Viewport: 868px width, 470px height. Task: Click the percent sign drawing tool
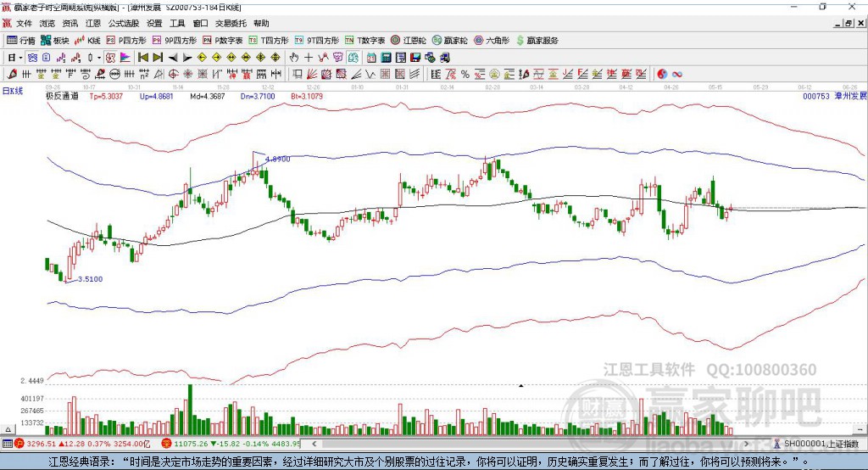[465, 75]
